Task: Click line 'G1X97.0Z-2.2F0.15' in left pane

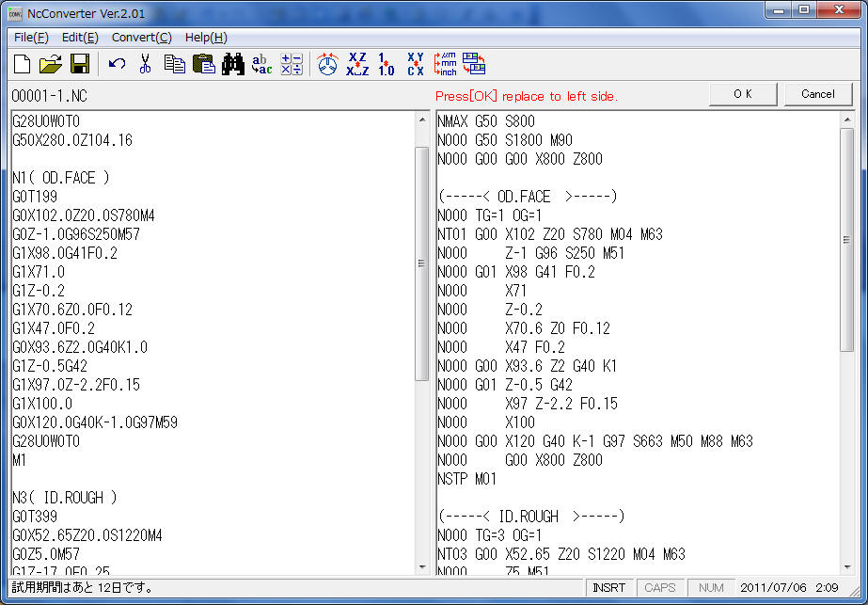Action: pyautogui.click(x=76, y=385)
